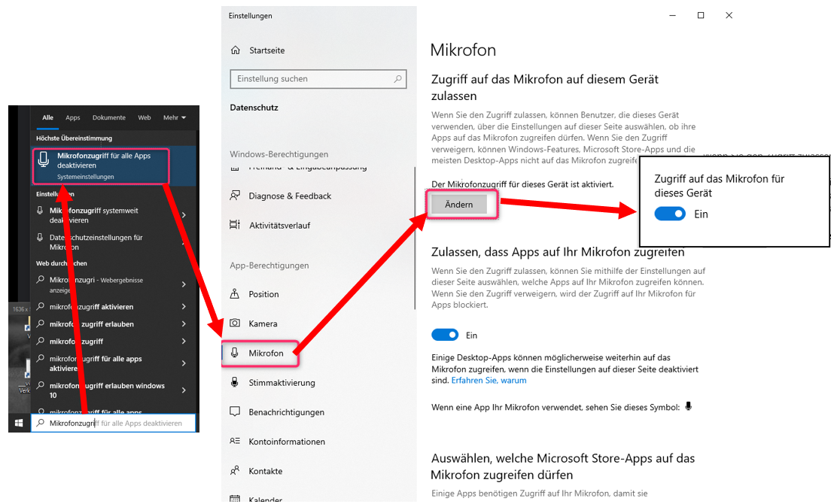The height and width of the screenshot is (504, 831).
Task: Select the Alle search tab
Action: point(47,117)
